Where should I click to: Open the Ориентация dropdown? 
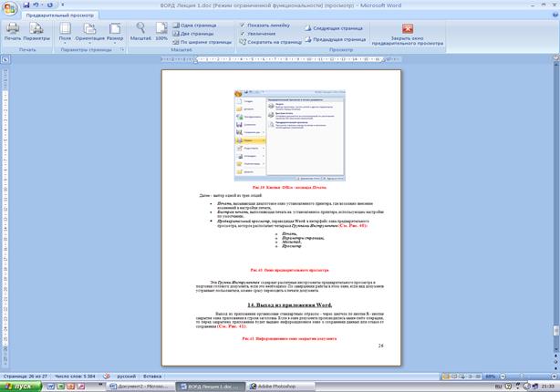click(89, 33)
